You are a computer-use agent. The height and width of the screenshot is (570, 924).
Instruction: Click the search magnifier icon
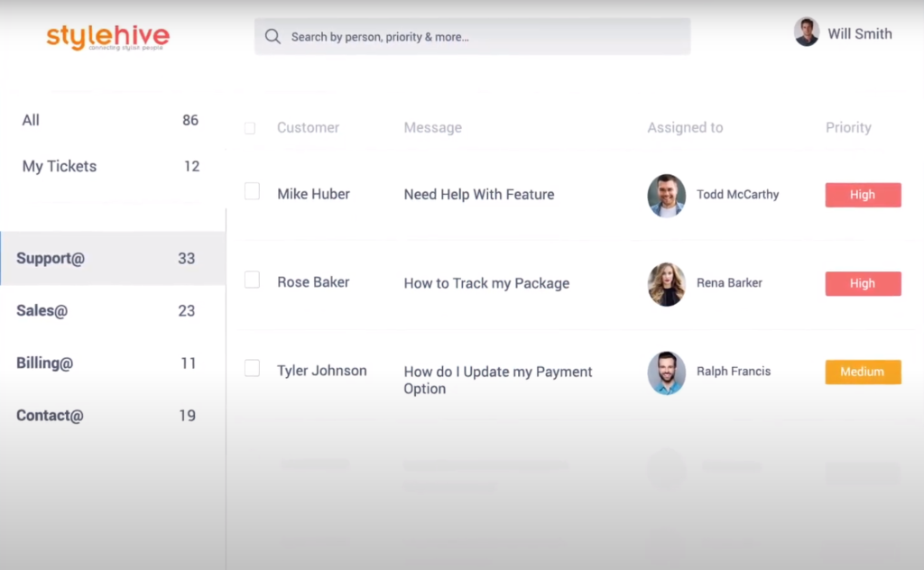pyautogui.click(x=273, y=36)
